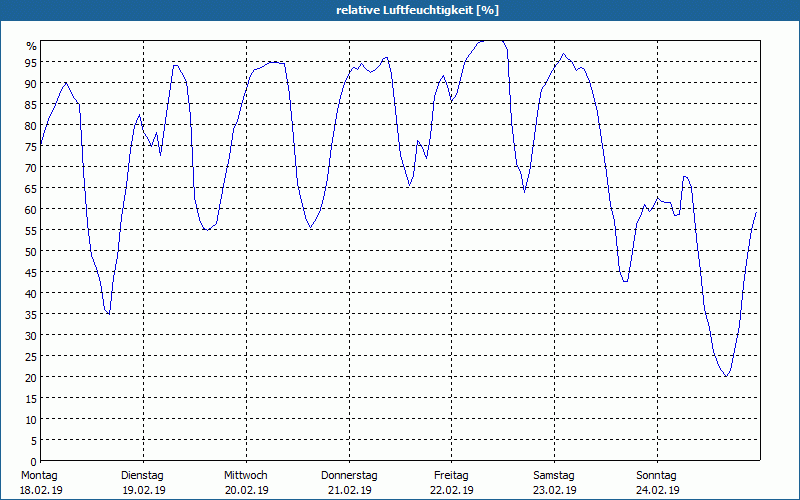Click the 0 value at the y-axis origin
The width and height of the screenshot is (800, 500).
[34, 462]
